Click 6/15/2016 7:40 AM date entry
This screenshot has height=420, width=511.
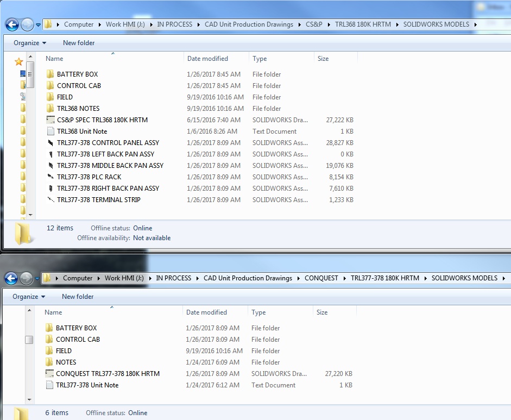213,120
